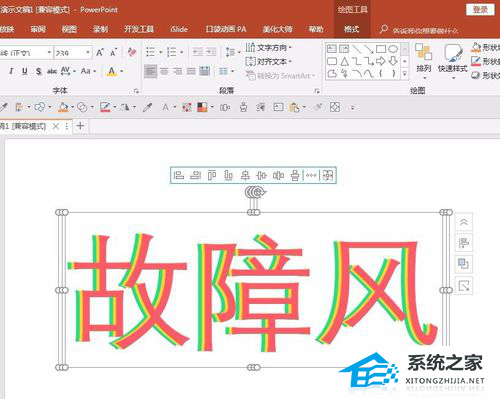Click Align Bottom icon in floating toolbar
500x399 pixels.
tap(228, 175)
